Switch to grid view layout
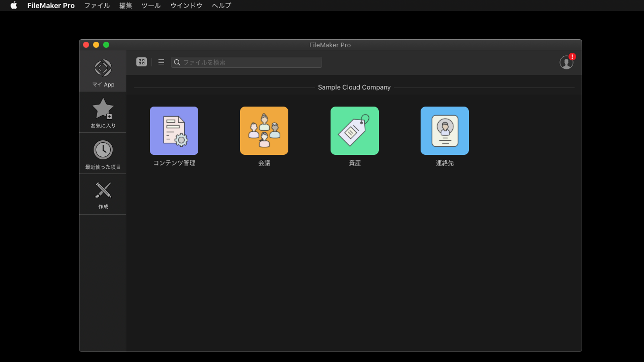644x362 pixels. pyautogui.click(x=141, y=61)
